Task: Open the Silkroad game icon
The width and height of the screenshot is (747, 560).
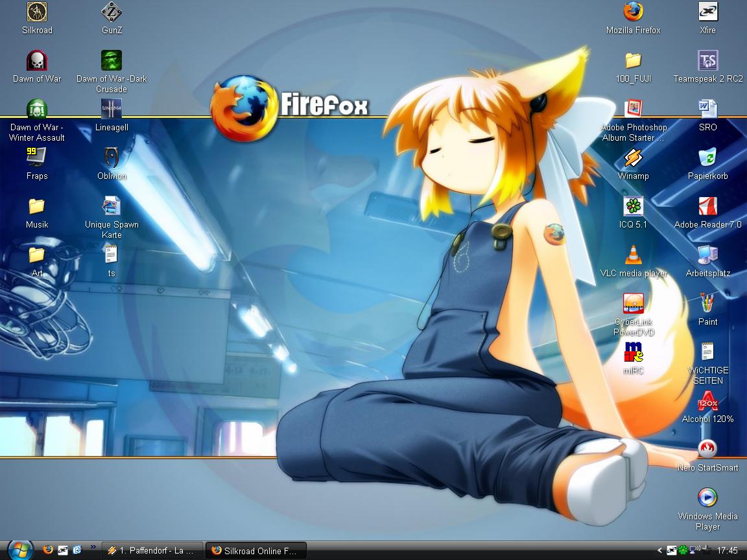Action: (37, 12)
